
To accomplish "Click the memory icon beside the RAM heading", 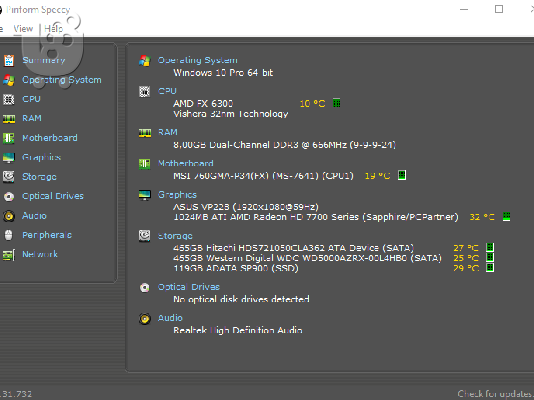I will click(145, 132).
